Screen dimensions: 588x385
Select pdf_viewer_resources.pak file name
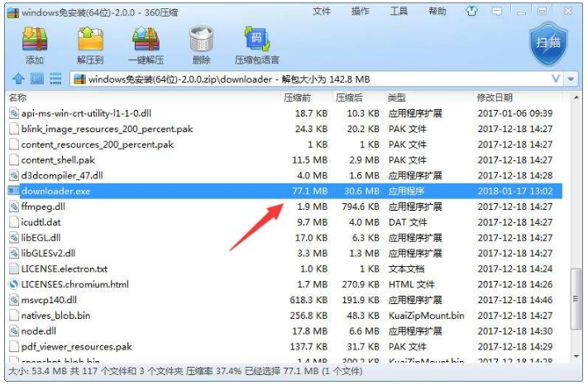[77, 346]
